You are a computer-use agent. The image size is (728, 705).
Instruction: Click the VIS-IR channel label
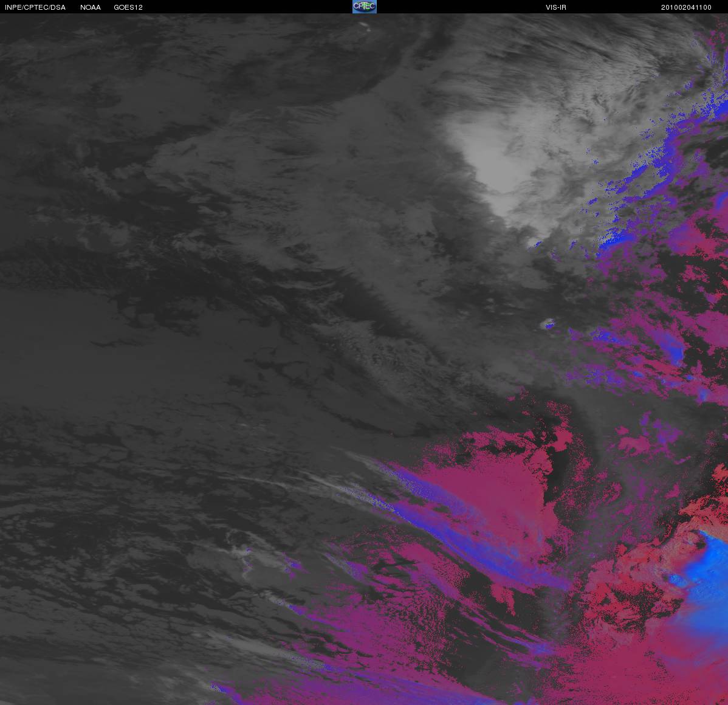pos(556,7)
